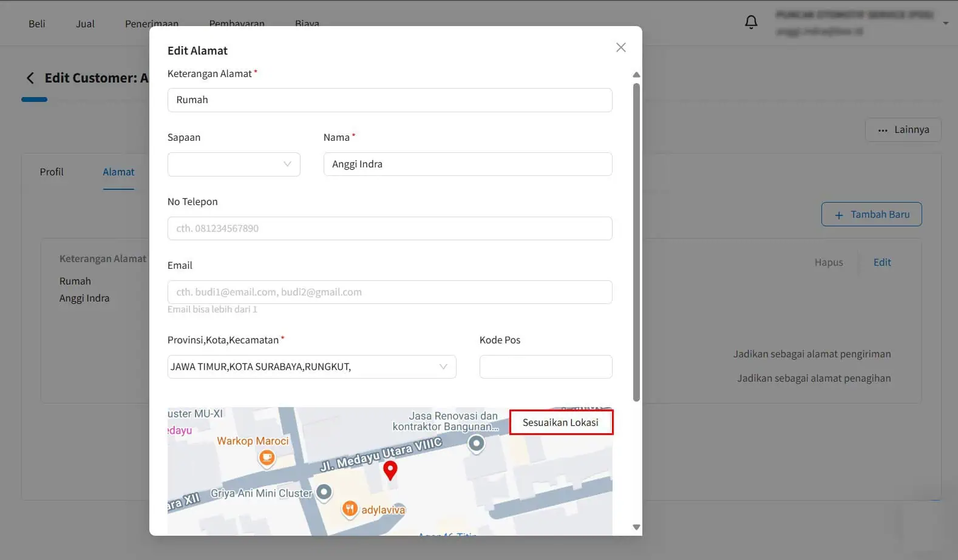Select the adylaviva restaurant marker
The image size is (958, 560).
350,508
